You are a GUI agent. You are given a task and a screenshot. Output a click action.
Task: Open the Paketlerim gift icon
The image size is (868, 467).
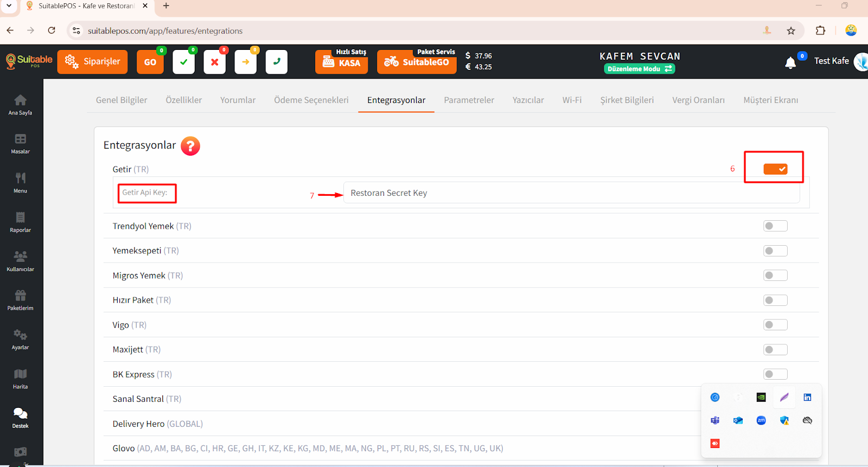[20, 300]
